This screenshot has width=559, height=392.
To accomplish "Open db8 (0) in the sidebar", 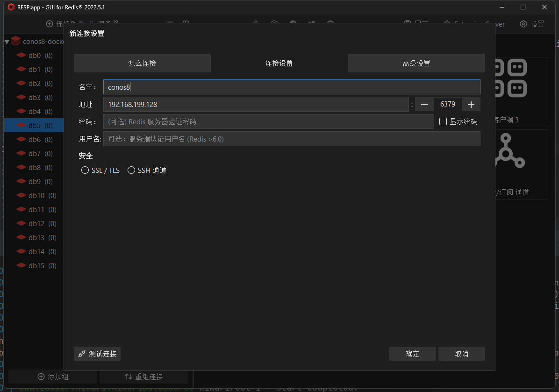I will point(34,167).
